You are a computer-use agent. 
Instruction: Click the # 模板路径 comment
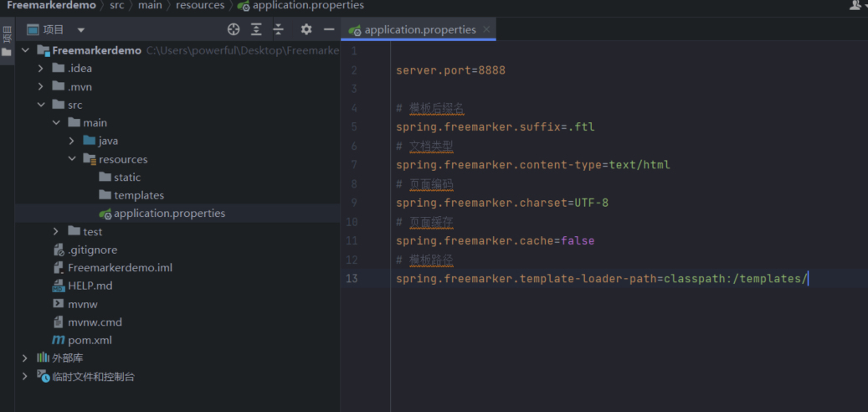coord(424,260)
